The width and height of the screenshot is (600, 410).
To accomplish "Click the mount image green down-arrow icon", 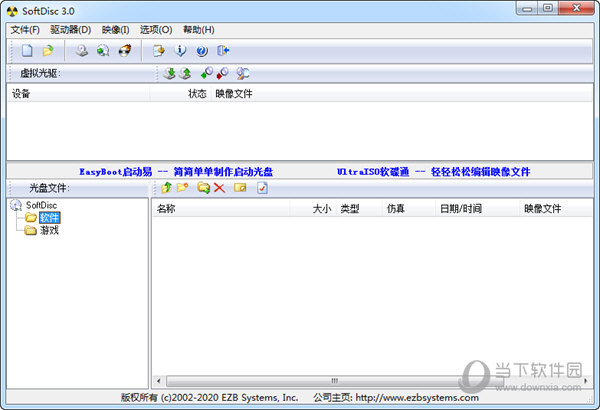I will [x=169, y=73].
